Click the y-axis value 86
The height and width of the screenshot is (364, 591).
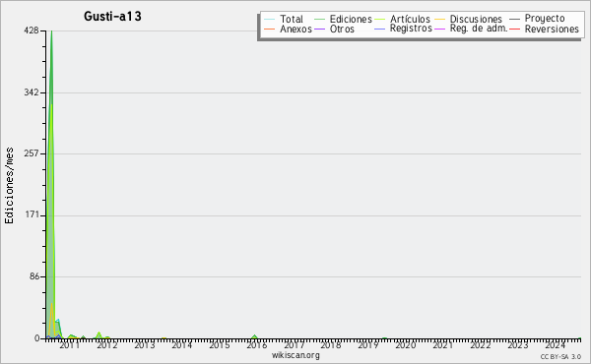tap(33, 276)
